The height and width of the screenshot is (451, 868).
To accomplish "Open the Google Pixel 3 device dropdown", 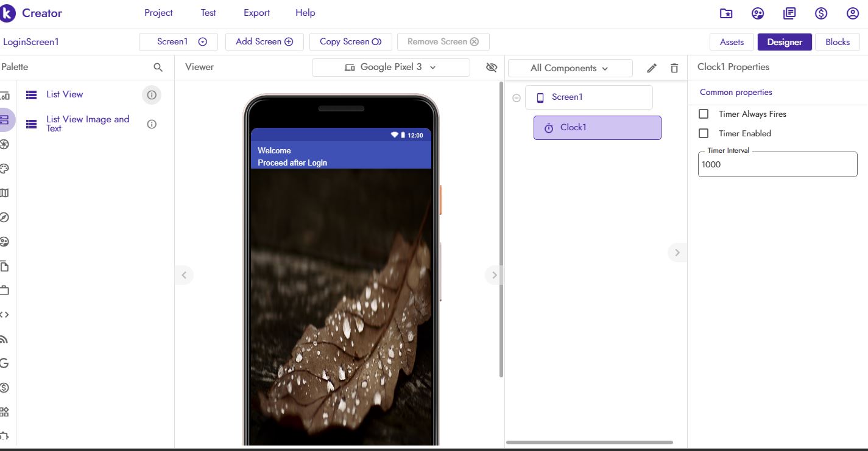I will (391, 67).
